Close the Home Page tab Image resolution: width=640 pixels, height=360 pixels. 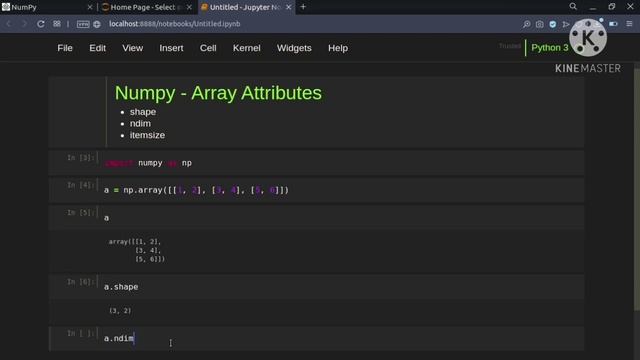tap(189, 7)
